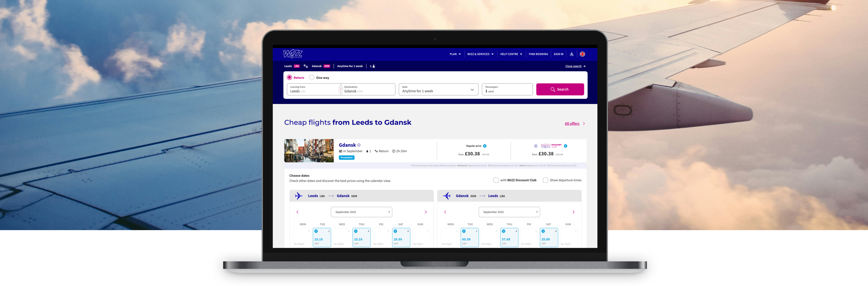Click the Regular price percent badge
The width and height of the screenshot is (868, 286).
[485, 146]
